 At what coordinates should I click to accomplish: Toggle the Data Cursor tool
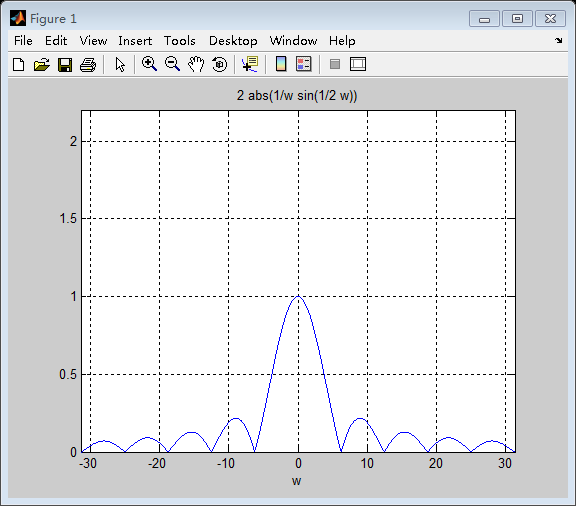pyautogui.click(x=250, y=64)
